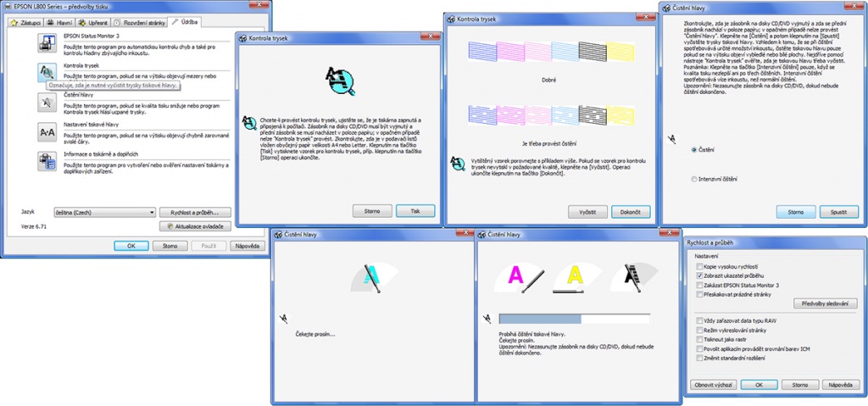868x406 pixels.
Task: Click icon on the Upřesnit tab
Action: click(82, 23)
